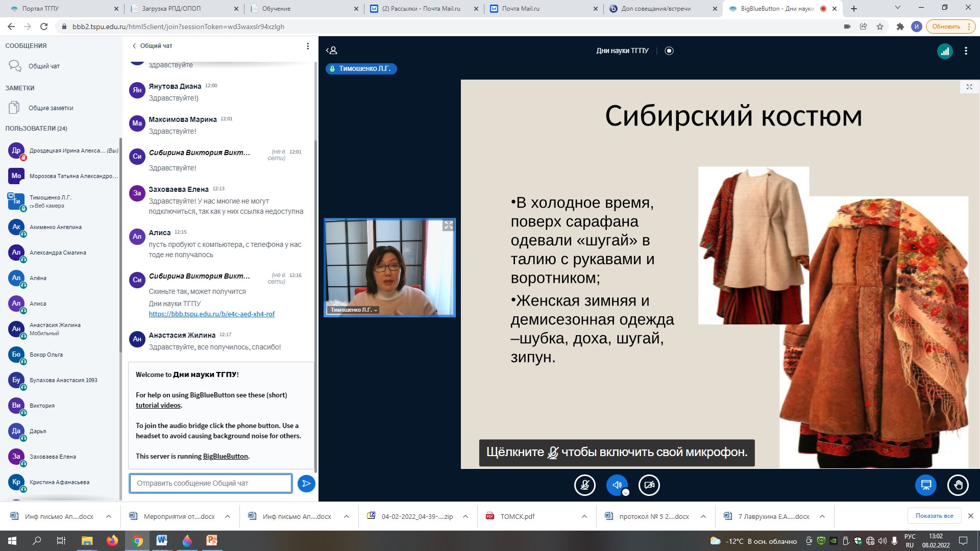Screen dimensions: 980x551
Task: Expand options for ТОМСК.pdf download
Action: click(584, 516)
